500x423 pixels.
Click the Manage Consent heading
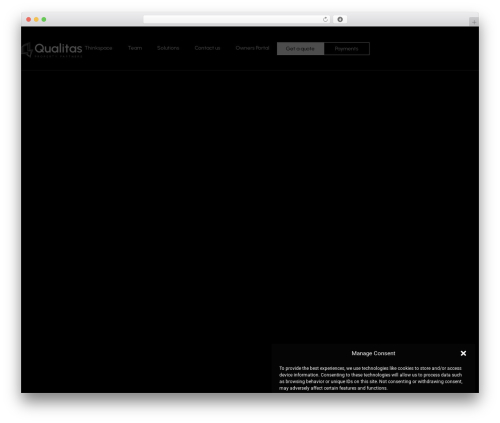point(373,353)
